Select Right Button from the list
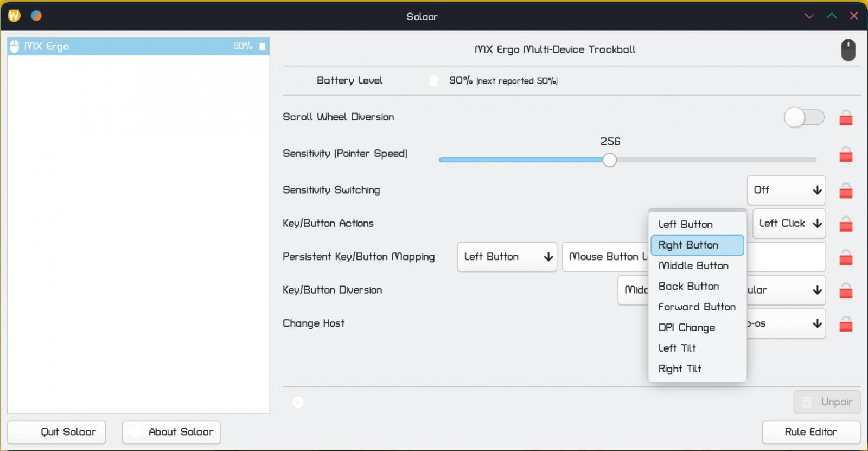Image resolution: width=868 pixels, height=451 pixels. tap(697, 245)
